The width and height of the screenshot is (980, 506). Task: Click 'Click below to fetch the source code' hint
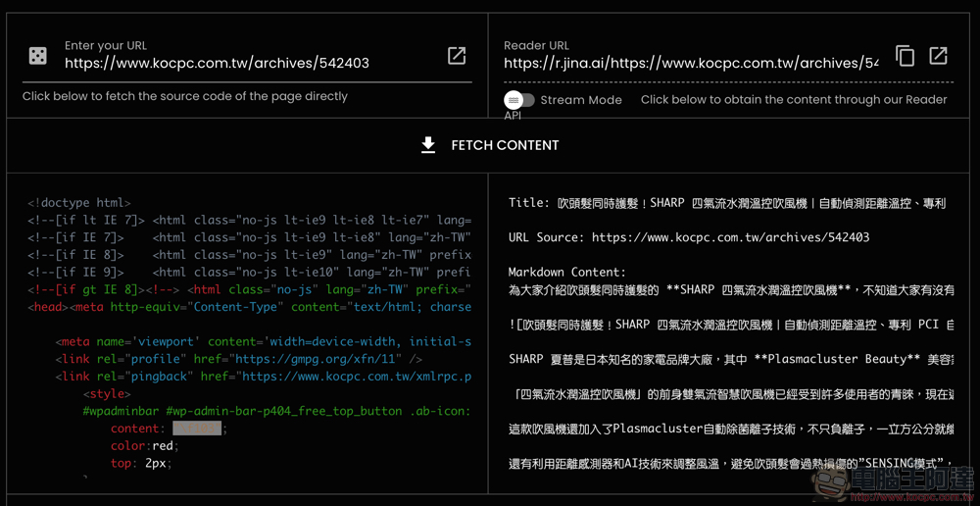point(185,96)
